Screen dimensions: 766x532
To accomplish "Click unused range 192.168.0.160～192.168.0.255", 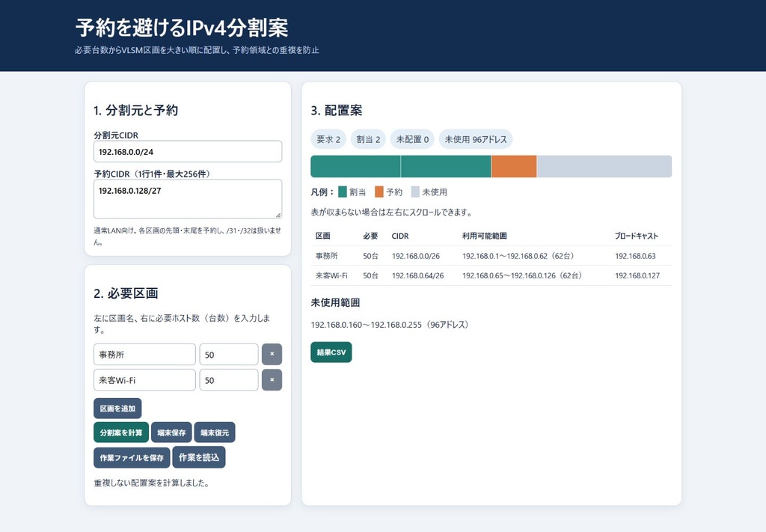I will point(366,325).
